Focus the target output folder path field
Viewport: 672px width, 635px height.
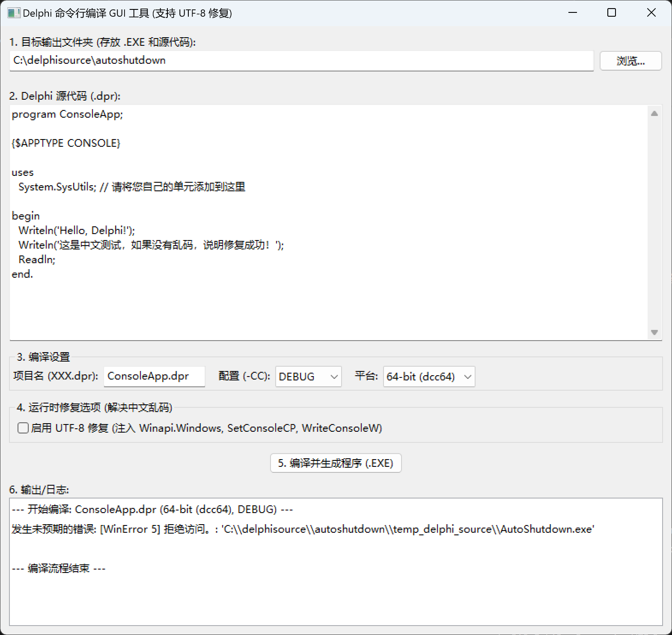click(x=301, y=61)
